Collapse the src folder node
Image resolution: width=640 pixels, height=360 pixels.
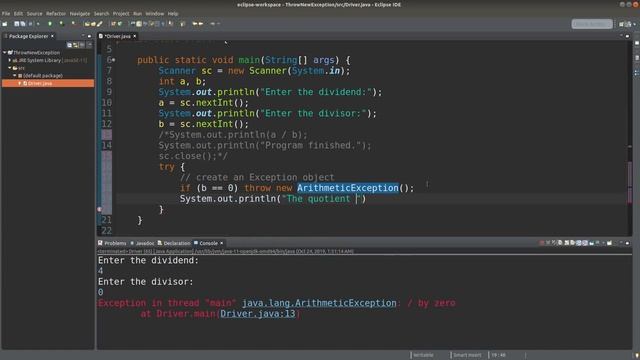(10, 68)
